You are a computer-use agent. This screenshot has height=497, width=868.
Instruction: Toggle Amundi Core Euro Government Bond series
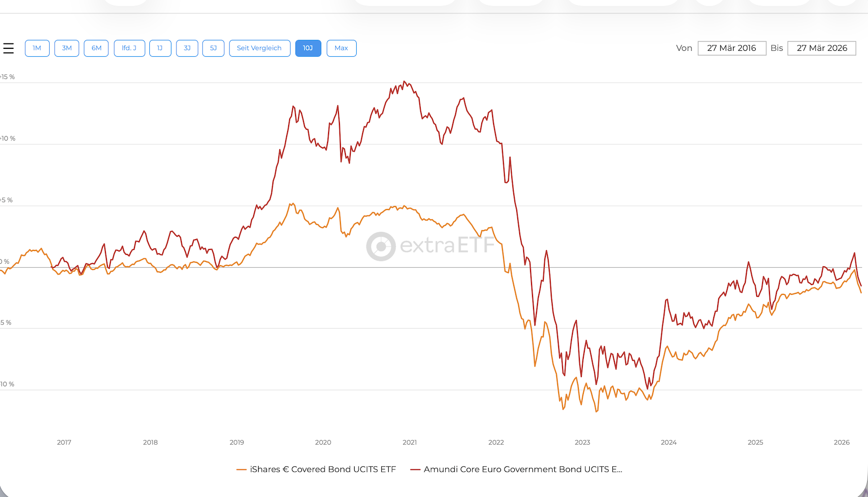tap(523, 469)
